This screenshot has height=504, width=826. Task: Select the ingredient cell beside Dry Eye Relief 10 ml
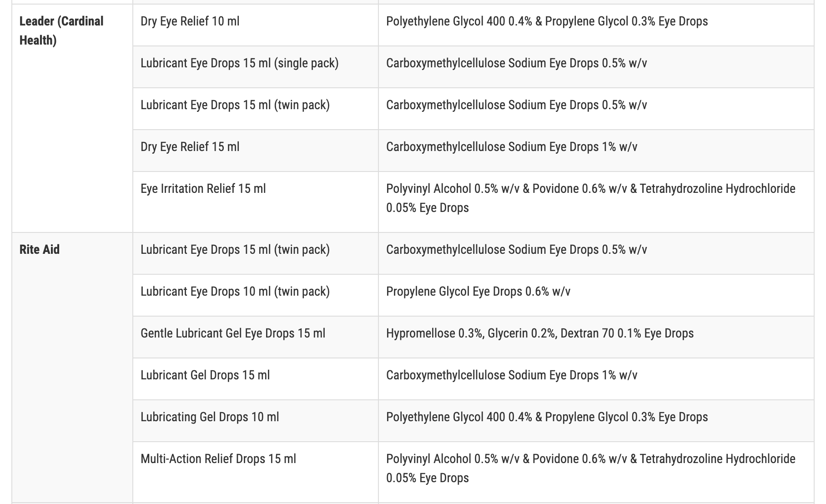[x=547, y=21]
